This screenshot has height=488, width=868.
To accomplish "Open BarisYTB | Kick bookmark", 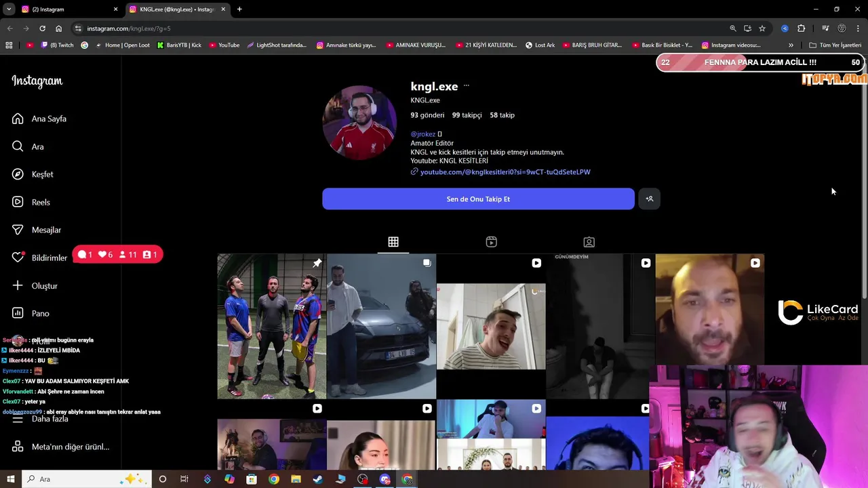I will pyautogui.click(x=179, y=45).
